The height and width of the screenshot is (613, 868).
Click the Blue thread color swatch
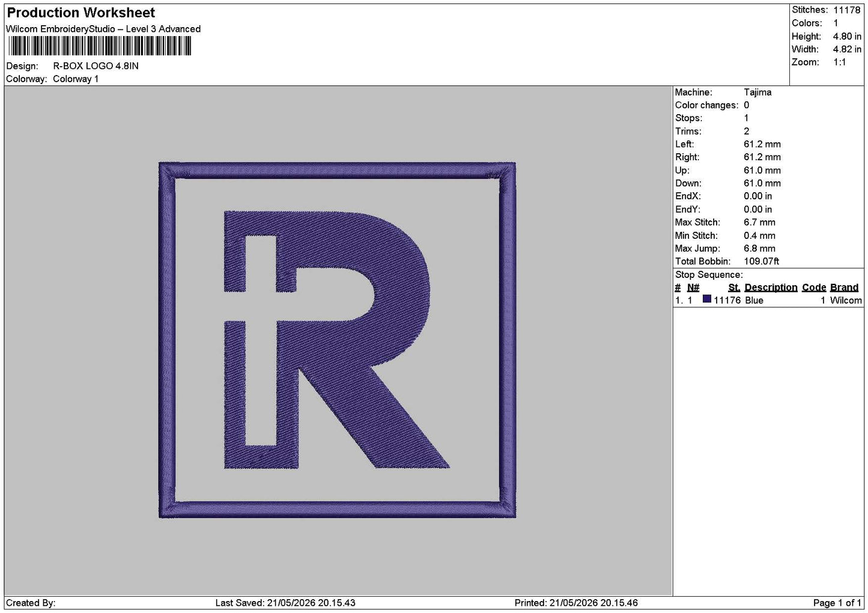[707, 299]
